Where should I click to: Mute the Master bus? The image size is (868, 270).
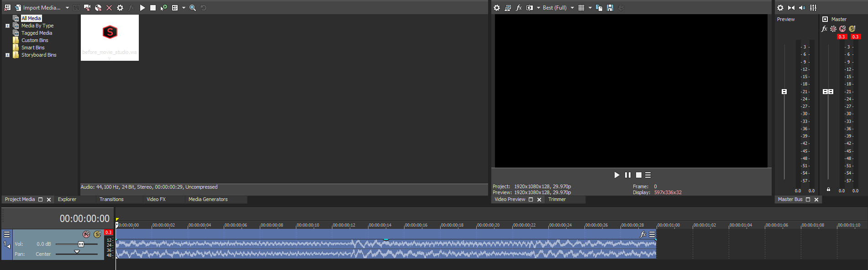click(x=842, y=29)
